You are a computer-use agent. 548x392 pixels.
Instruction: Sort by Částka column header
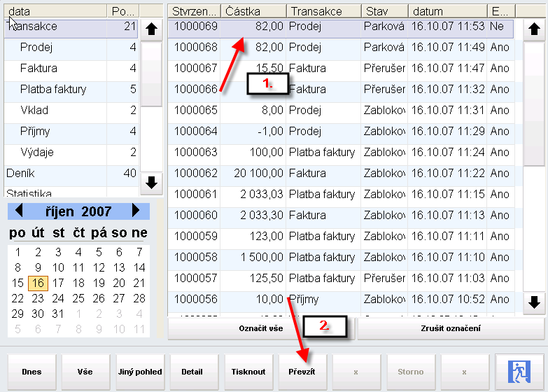click(254, 11)
